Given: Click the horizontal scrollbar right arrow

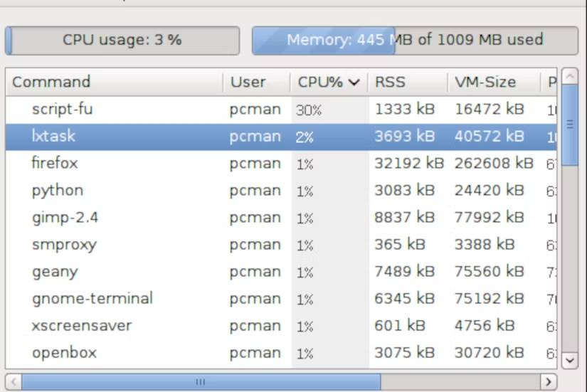Looking at the screenshot, I should [549, 382].
